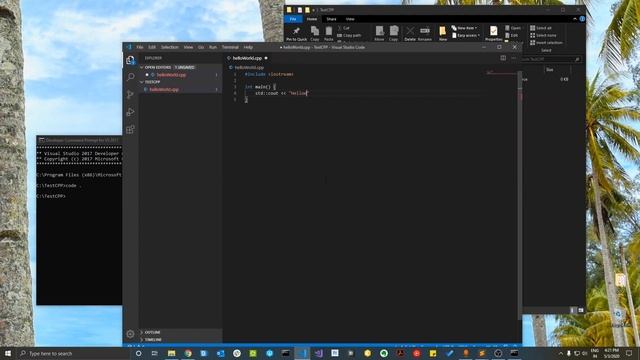Open Chrome from the taskbar
Screen dimensions: 640x360
(188, 353)
